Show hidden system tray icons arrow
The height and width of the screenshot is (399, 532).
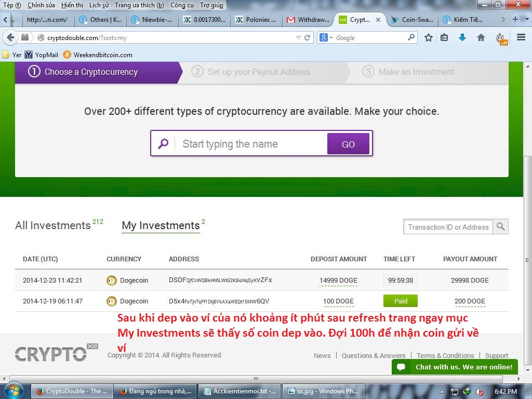click(442, 392)
